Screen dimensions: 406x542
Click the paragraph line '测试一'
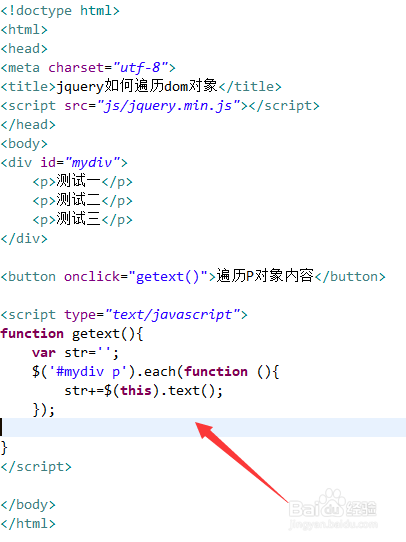(83, 181)
